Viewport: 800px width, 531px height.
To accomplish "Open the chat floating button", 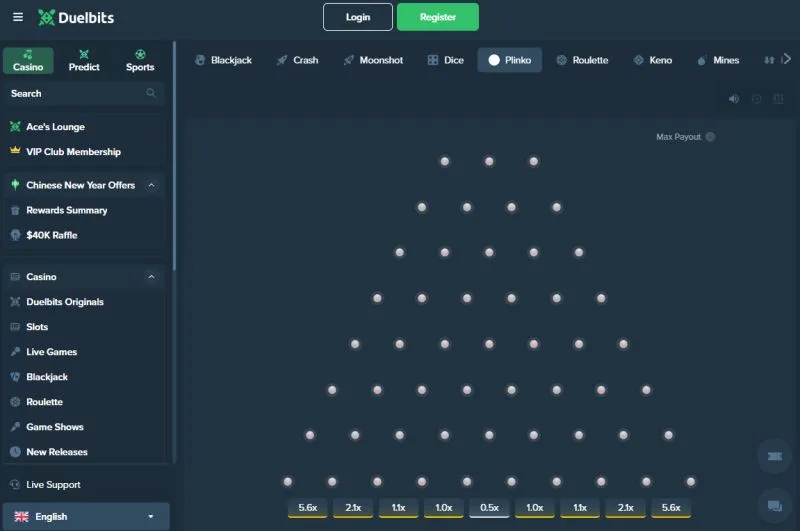I will click(x=774, y=505).
